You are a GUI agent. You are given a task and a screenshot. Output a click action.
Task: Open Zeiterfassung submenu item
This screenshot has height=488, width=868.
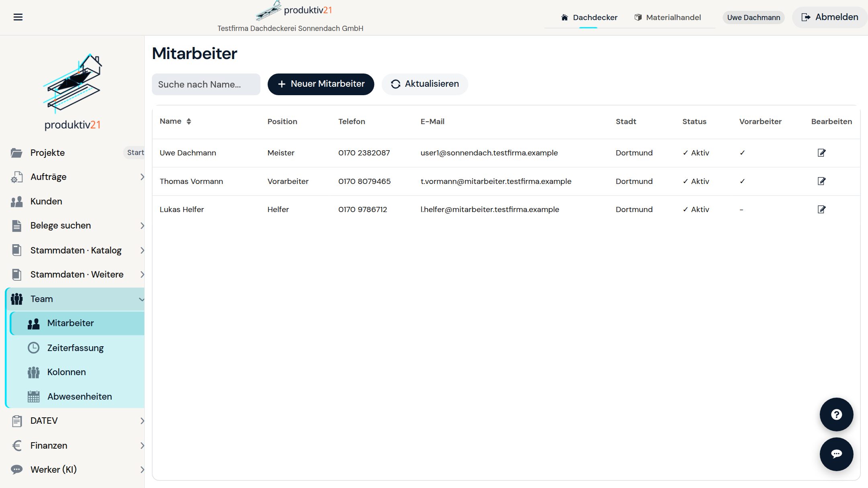click(77, 348)
